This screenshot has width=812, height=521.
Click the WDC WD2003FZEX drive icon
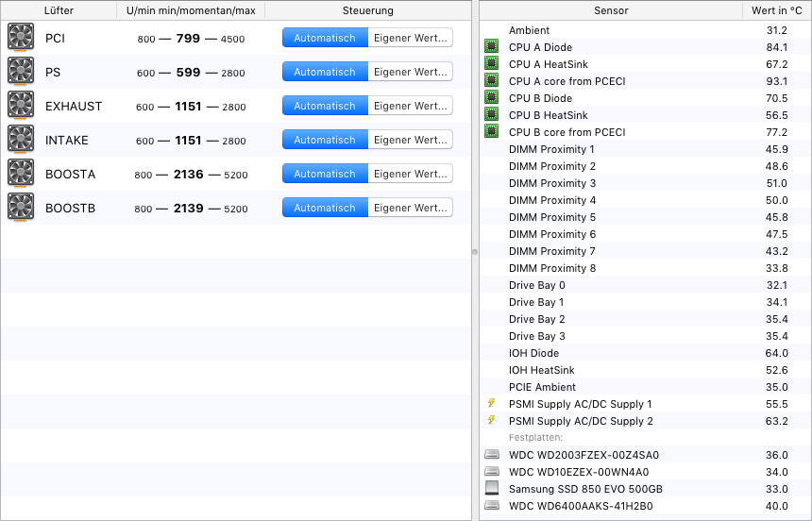click(492, 455)
